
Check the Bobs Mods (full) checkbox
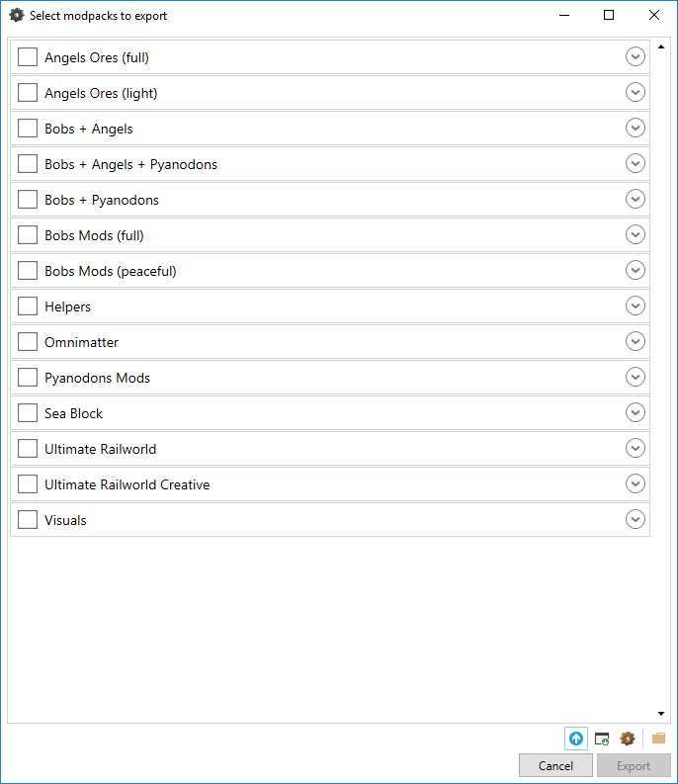point(28,234)
